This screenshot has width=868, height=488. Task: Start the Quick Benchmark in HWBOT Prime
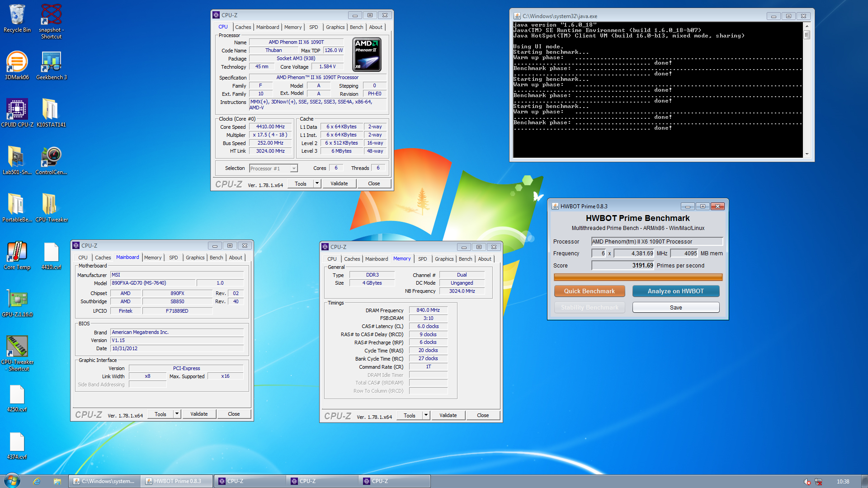[x=590, y=291]
